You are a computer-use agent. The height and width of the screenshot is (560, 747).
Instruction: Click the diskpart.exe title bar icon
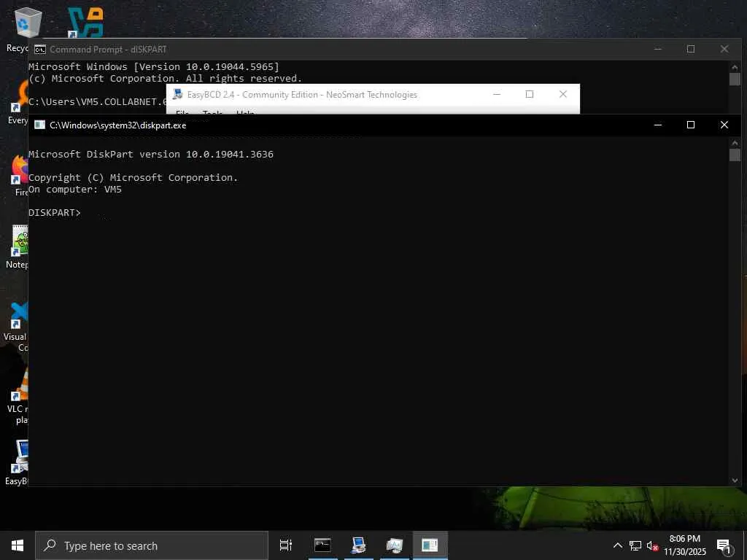click(x=39, y=125)
